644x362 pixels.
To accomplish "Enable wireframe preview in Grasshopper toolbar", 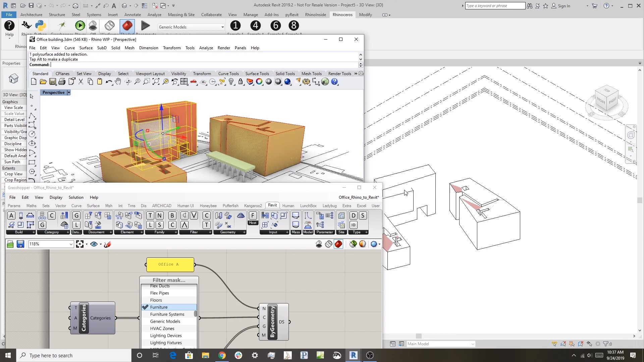I will click(329, 244).
